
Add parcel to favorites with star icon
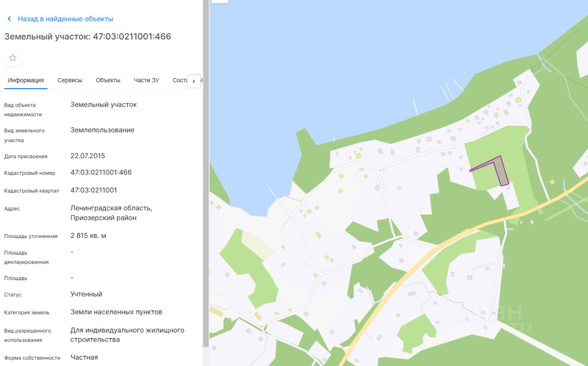13,58
